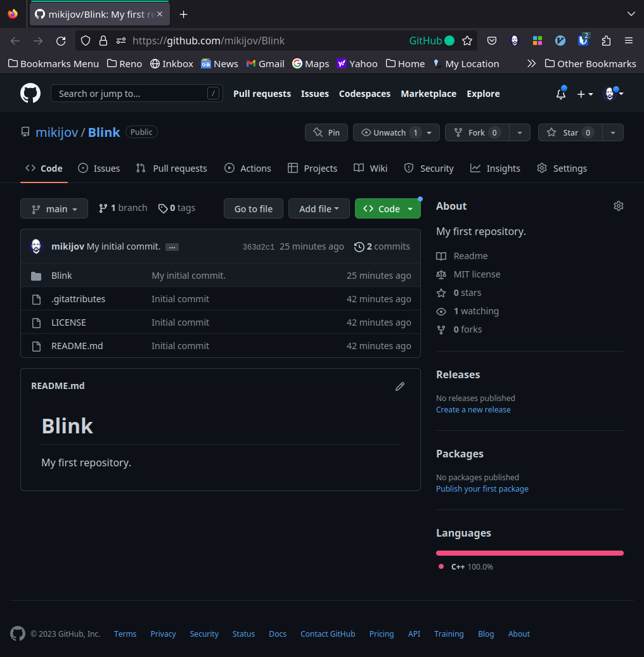The image size is (644, 657).
Task: Open the Readme link in About
Action: (462, 256)
